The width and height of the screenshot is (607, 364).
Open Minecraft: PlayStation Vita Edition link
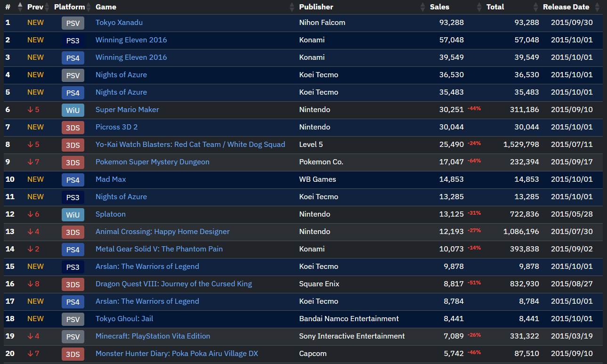tap(153, 336)
